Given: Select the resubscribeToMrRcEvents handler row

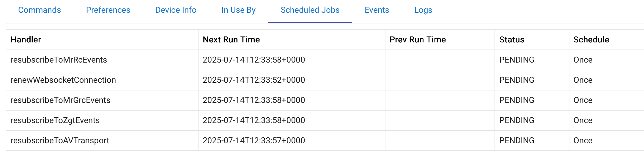Looking at the screenshot, I should (x=59, y=60).
